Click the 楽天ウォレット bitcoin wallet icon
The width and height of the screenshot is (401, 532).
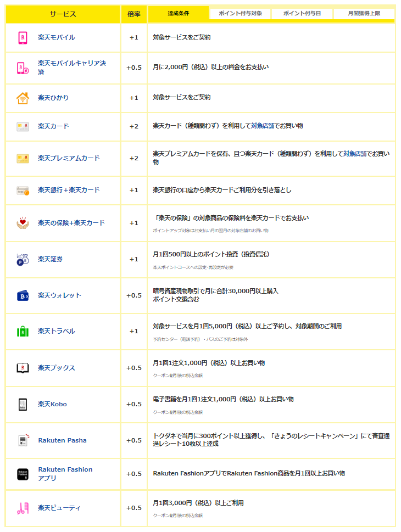click(x=23, y=296)
